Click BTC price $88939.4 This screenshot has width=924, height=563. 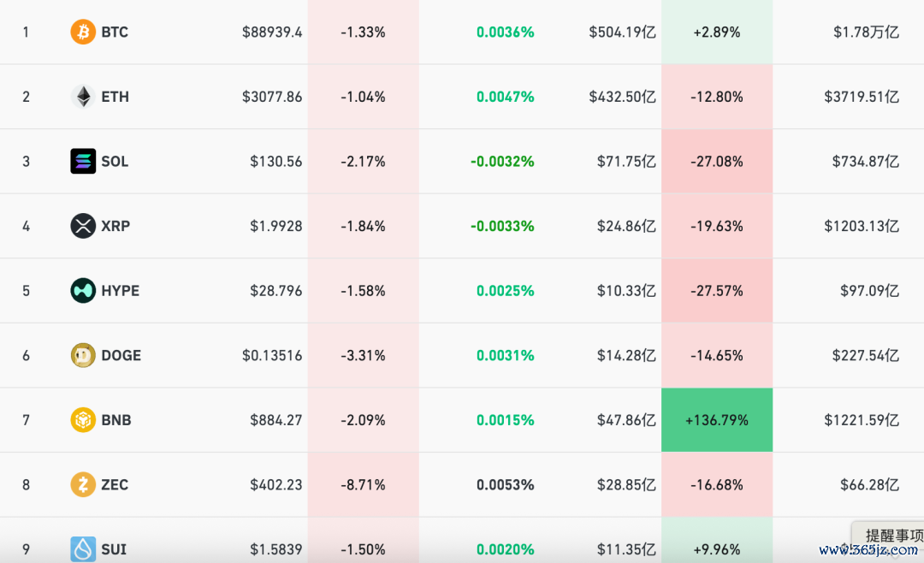272,33
